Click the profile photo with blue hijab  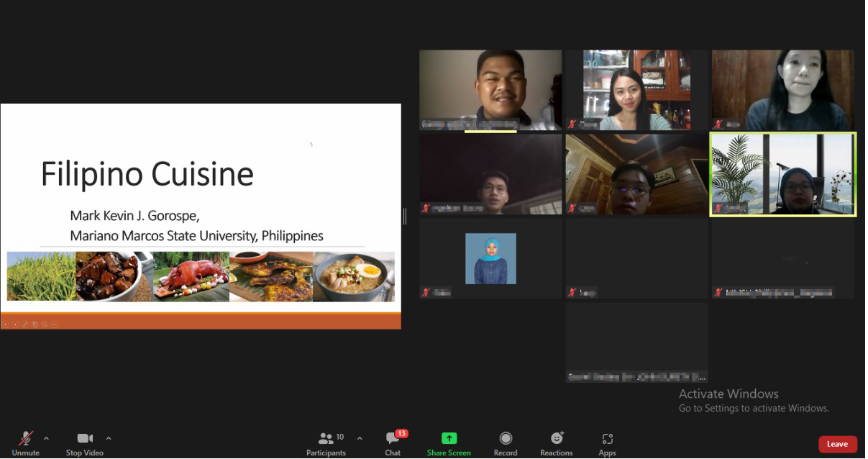coord(490,258)
